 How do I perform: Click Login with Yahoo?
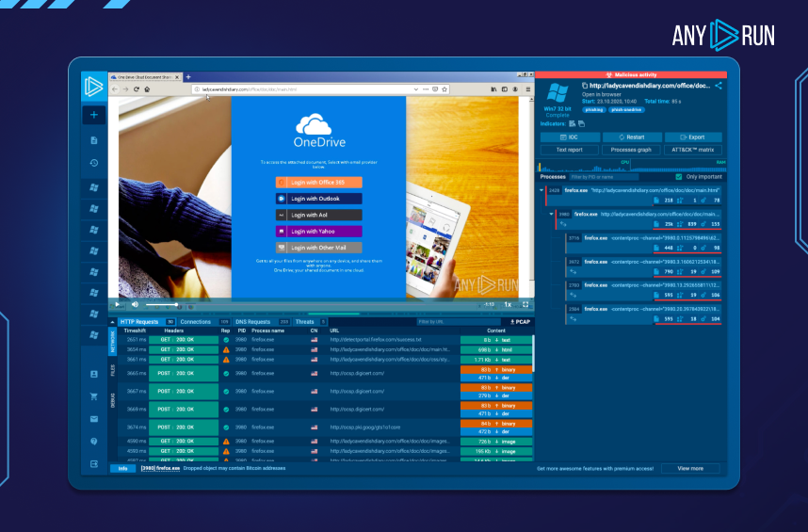click(319, 232)
